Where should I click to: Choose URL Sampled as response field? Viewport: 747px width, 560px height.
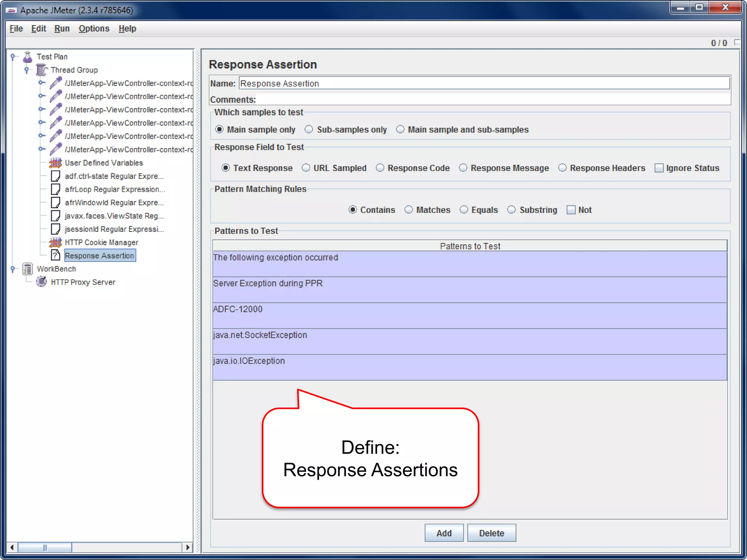[x=306, y=168]
